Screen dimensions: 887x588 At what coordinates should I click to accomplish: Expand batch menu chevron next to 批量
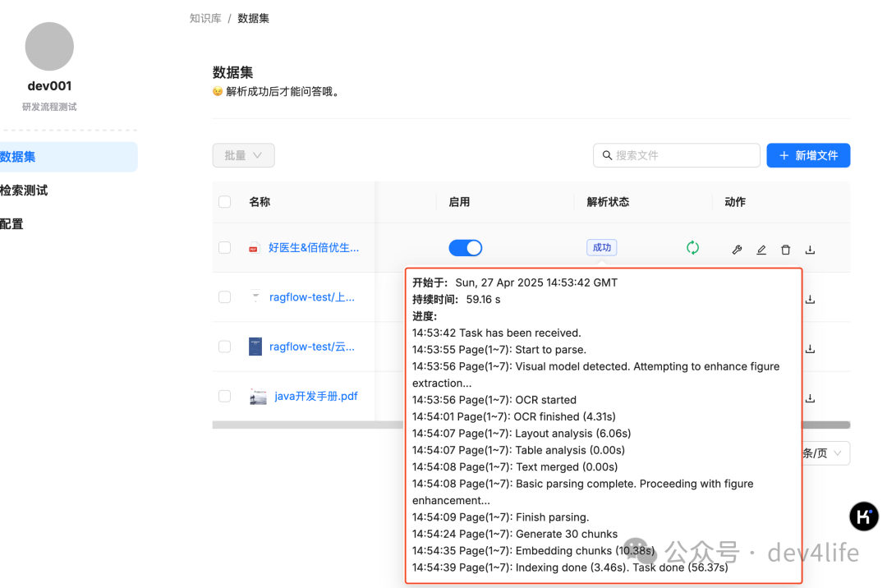click(x=255, y=155)
